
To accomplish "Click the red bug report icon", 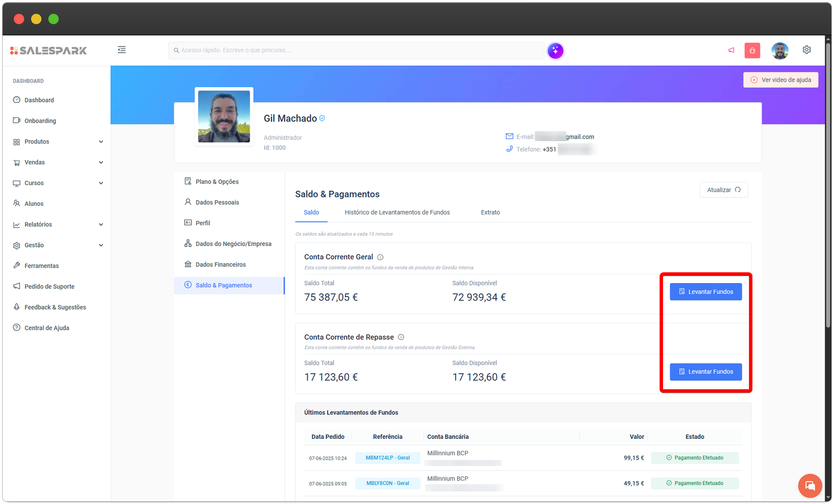I will point(752,50).
